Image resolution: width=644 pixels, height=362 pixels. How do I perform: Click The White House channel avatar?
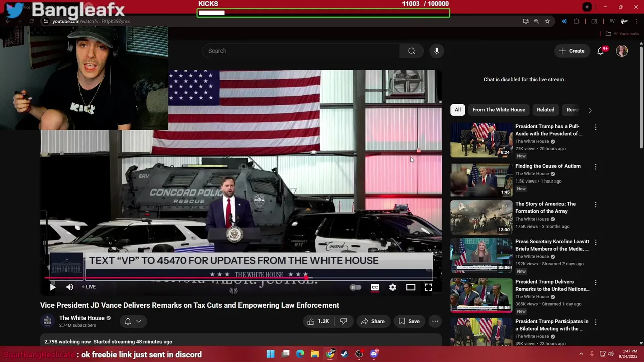48,321
